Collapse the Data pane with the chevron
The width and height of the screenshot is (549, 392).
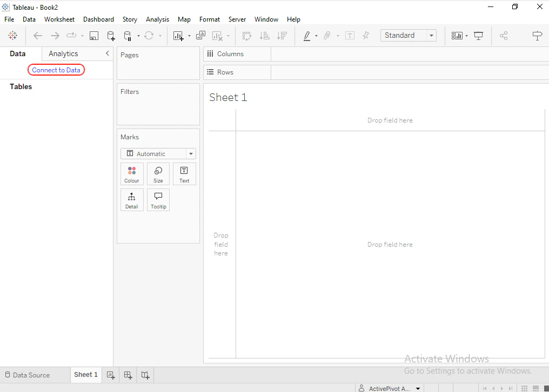coord(108,53)
